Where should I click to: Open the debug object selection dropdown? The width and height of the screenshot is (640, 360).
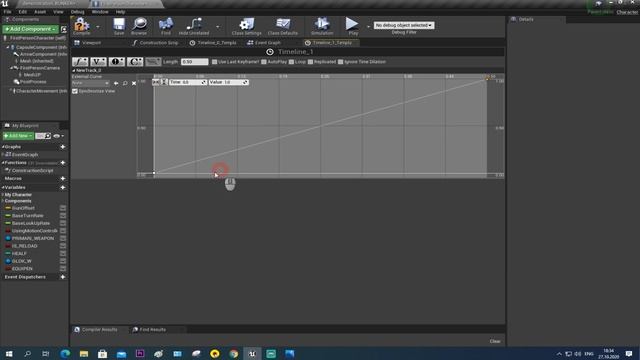[404, 25]
